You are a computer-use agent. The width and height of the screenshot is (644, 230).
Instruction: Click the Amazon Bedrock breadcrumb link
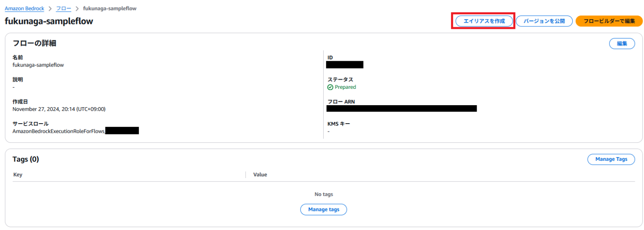[x=24, y=8]
